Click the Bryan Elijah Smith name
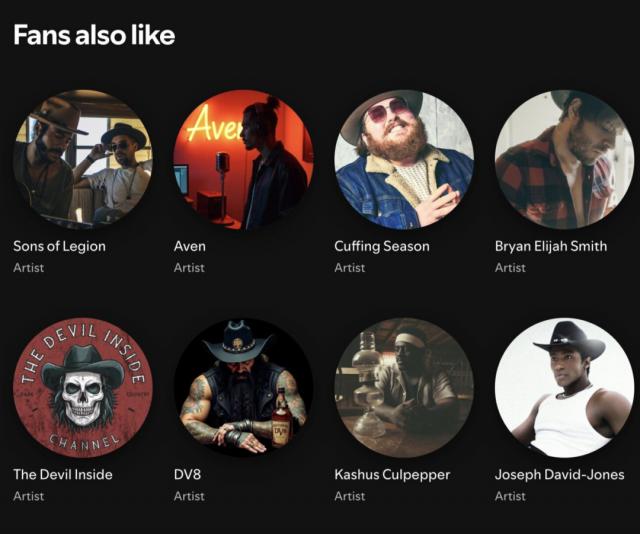 coord(551,247)
